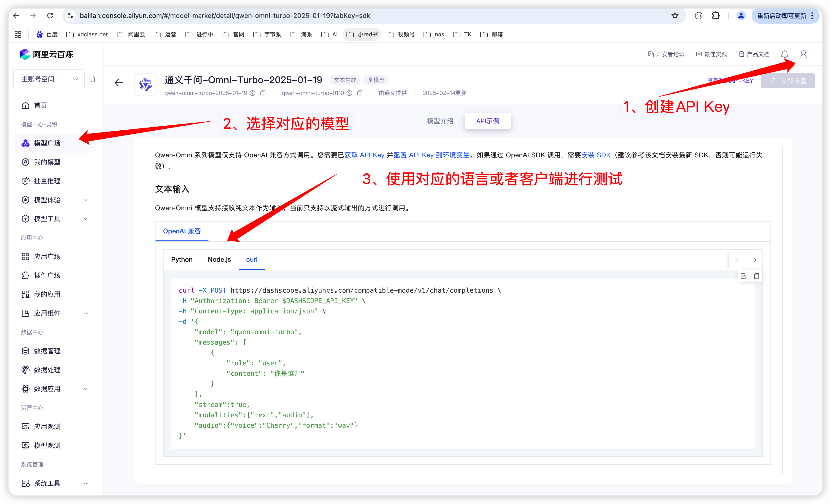Switch to the 模型介绍 tab
The width and height of the screenshot is (831, 504).
[440, 121]
